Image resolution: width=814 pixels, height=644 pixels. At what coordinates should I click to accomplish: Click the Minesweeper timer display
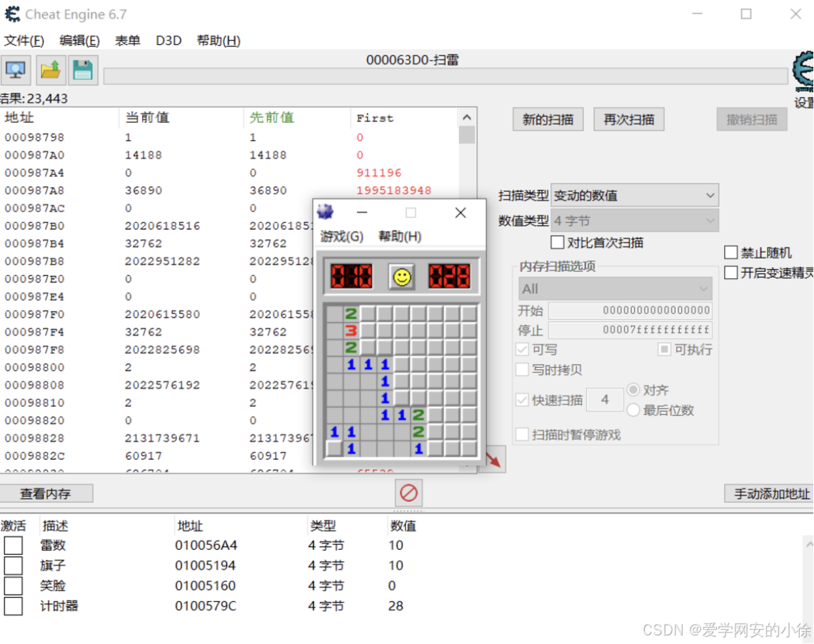(449, 276)
